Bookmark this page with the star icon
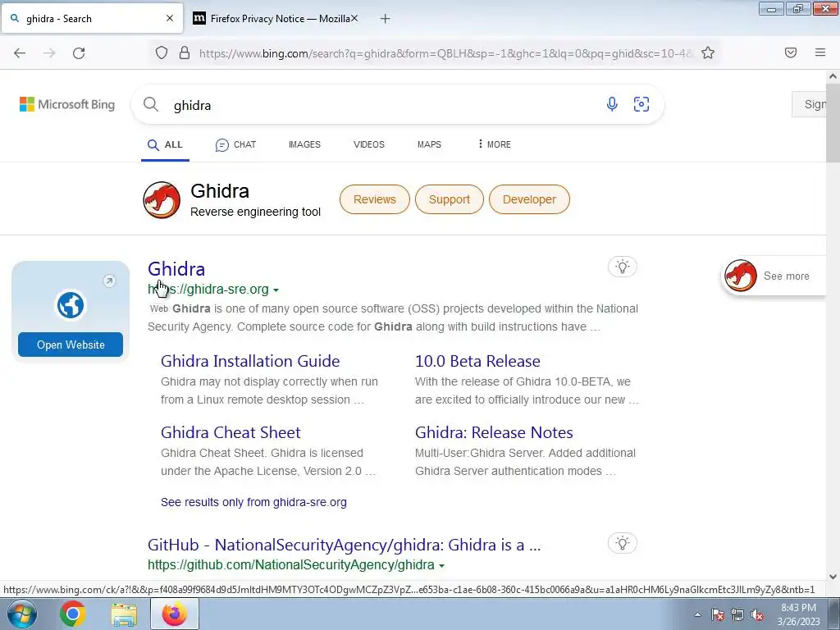 tap(708, 52)
